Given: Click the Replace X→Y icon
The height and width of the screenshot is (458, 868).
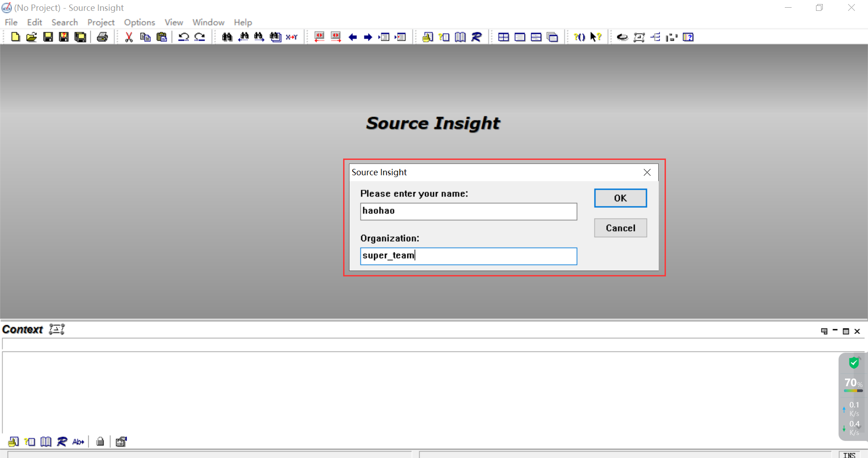Looking at the screenshot, I should point(292,37).
